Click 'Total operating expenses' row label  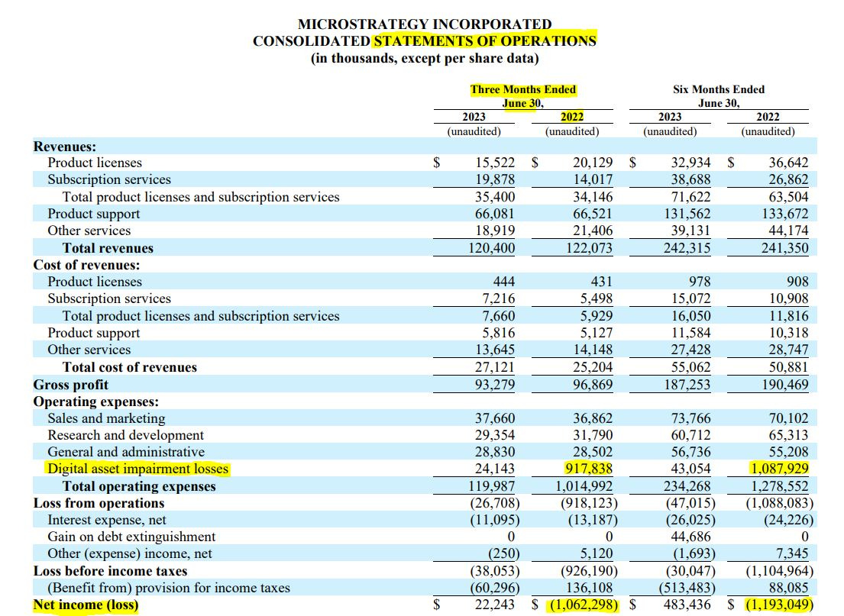coord(139,486)
